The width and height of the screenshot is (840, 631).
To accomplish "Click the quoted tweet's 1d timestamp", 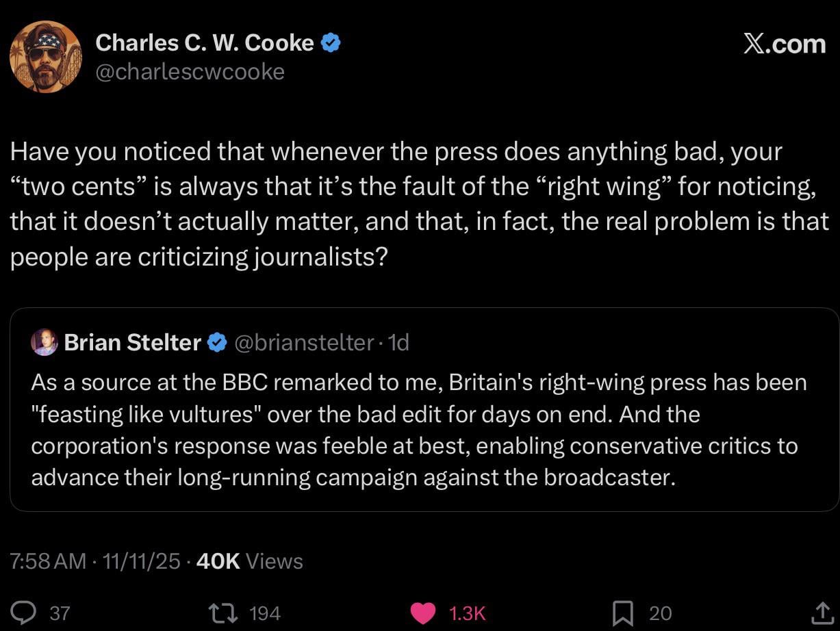I will pos(398,342).
